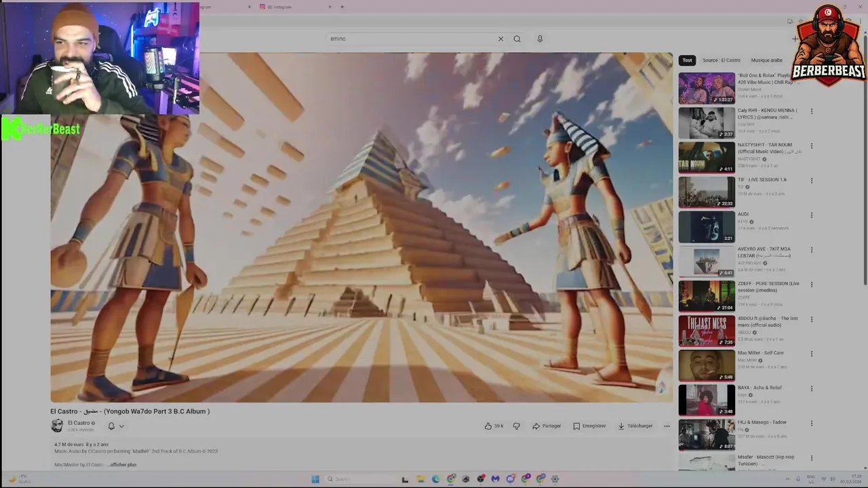Viewport: 868px width, 488px height.
Task: Open options menu for NASTYSHIT TAR NOUM
Action: (811, 146)
